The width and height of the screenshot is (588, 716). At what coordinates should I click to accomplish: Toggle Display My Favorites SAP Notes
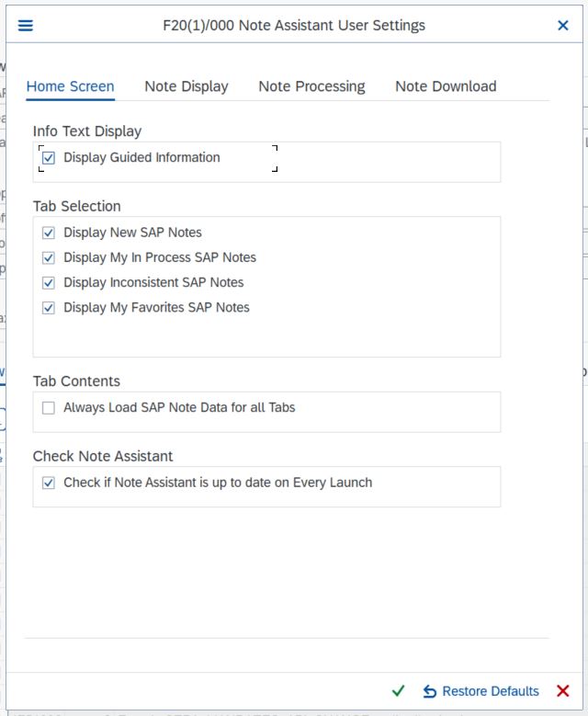point(49,308)
